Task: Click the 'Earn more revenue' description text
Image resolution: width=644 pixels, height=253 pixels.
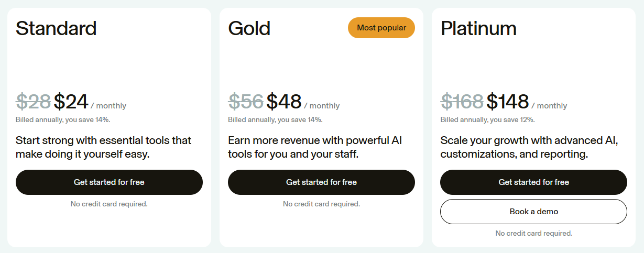Action: [x=314, y=147]
